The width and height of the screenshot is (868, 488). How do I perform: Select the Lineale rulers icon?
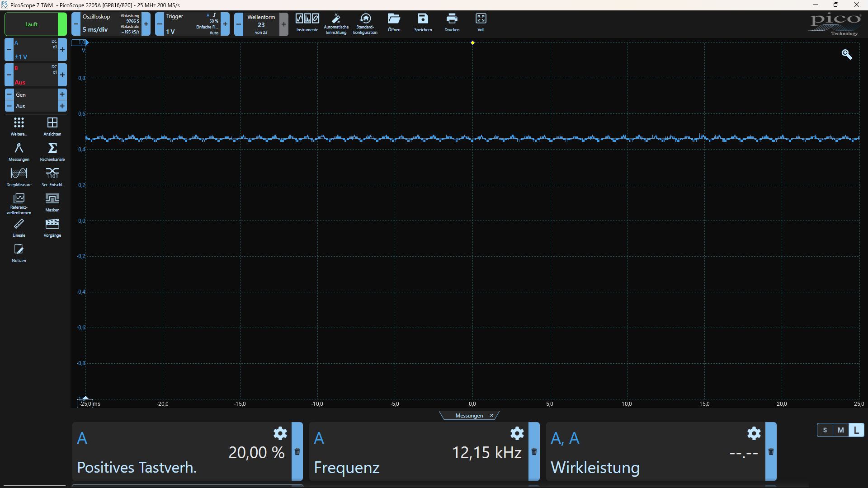pos(19,227)
